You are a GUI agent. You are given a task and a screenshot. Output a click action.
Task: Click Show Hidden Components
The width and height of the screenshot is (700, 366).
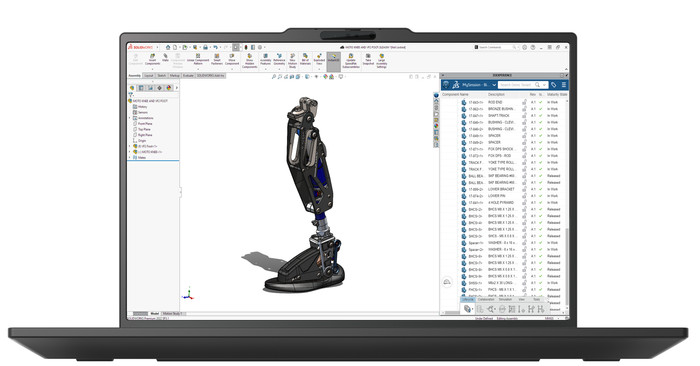(x=250, y=61)
